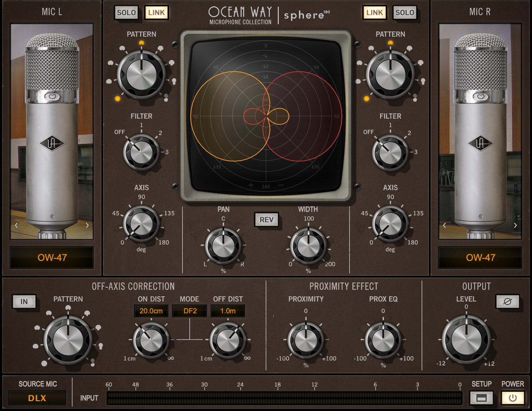The image size is (532, 411).
Task: Click the PAN knob
Action: pyautogui.click(x=223, y=246)
